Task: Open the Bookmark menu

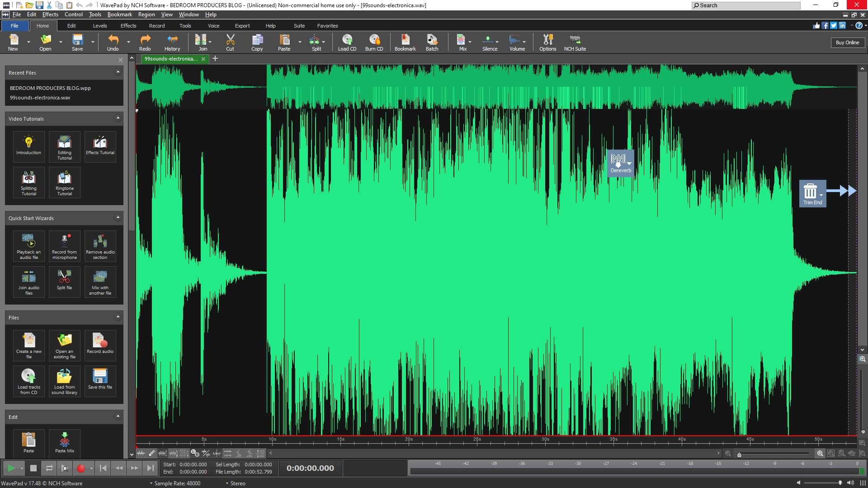Action: tap(120, 14)
